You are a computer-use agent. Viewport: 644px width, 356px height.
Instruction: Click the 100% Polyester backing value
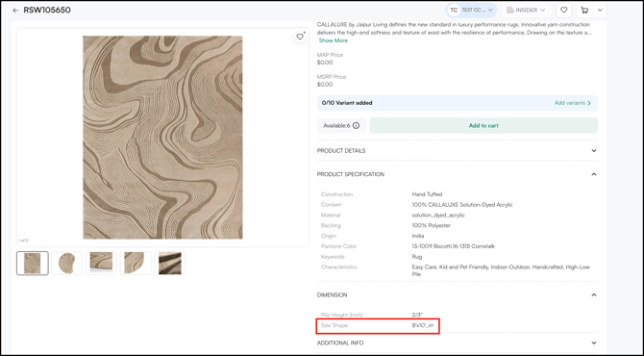[x=431, y=225]
